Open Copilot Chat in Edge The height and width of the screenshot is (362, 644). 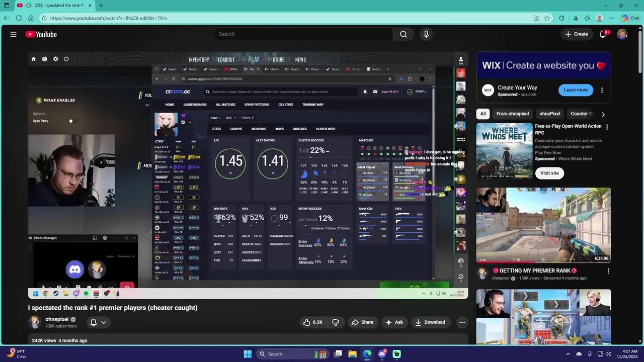click(630, 18)
